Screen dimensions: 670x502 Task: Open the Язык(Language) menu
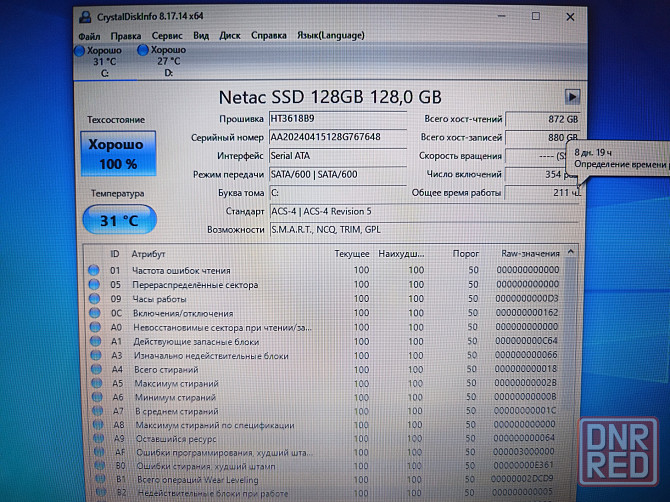pos(331,35)
